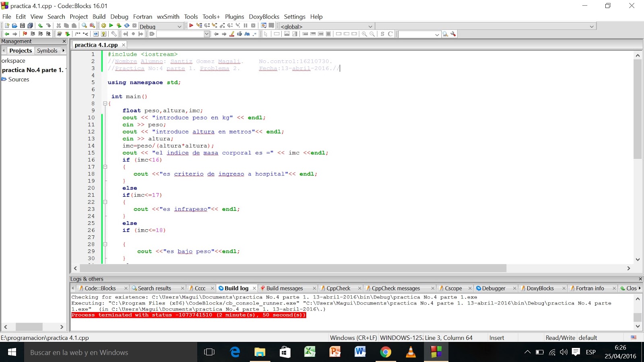Toggle a bookmark on the current line
This screenshot has height=362, width=644.
click(x=25, y=34)
